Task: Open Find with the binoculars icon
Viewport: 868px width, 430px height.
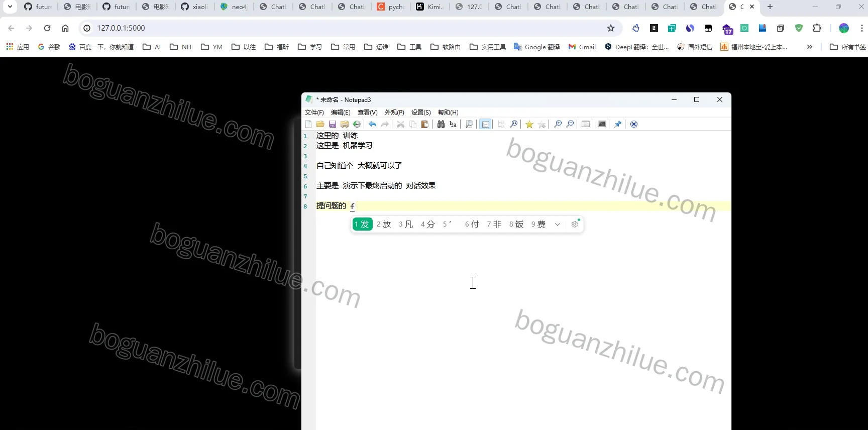Action: (x=441, y=124)
